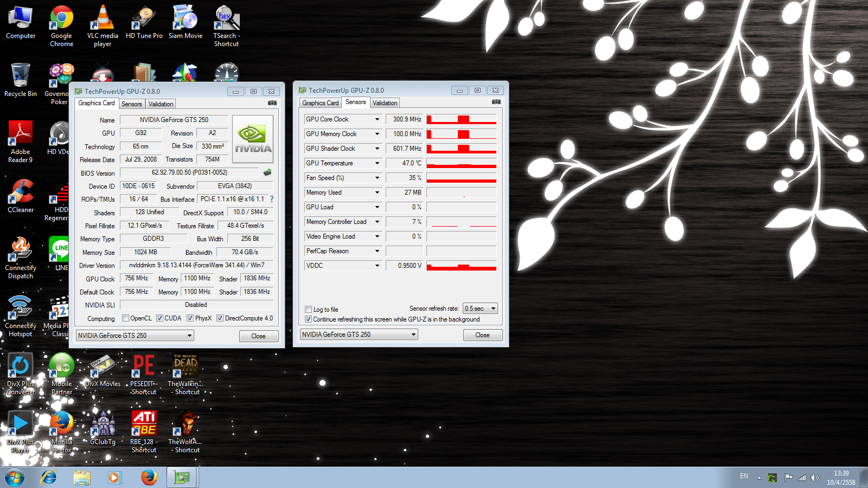Open CCleaner desktop shortcut

pos(21,196)
